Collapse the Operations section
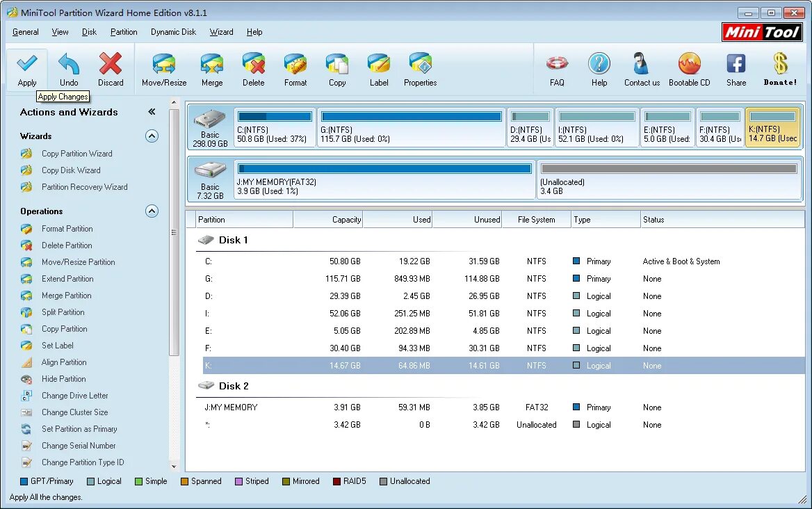Image resolution: width=812 pixels, height=509 pixels. [x=152, y=211]
